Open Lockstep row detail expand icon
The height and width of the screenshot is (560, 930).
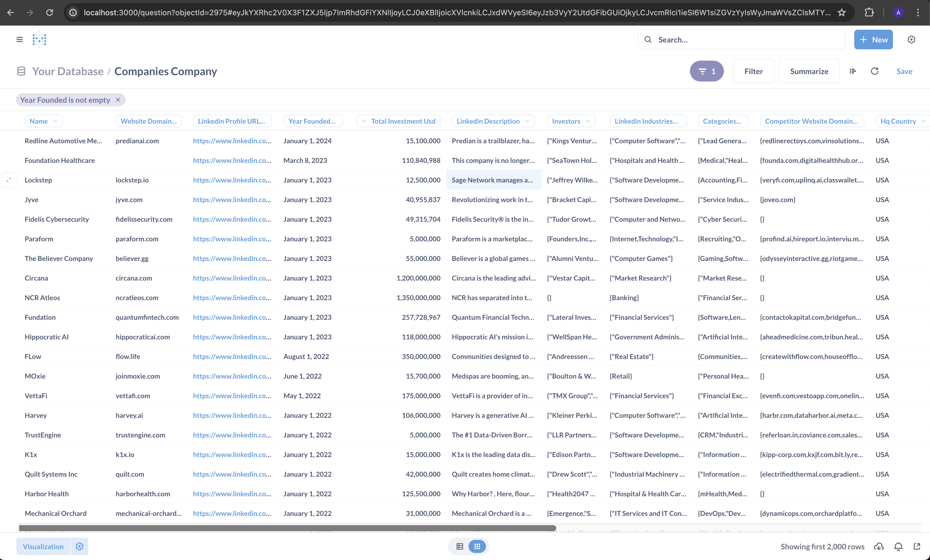(9, 180)
